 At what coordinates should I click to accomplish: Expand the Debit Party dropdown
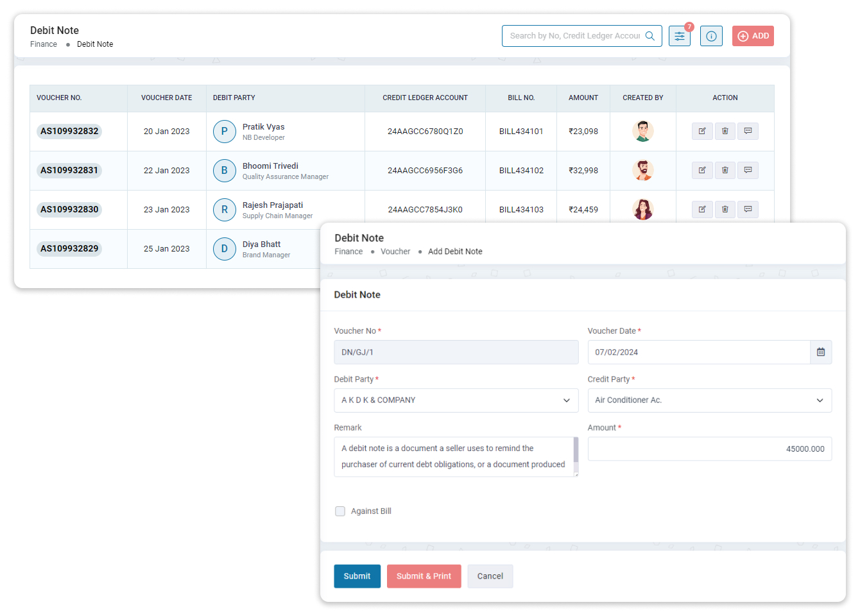[x=456, y=400]
